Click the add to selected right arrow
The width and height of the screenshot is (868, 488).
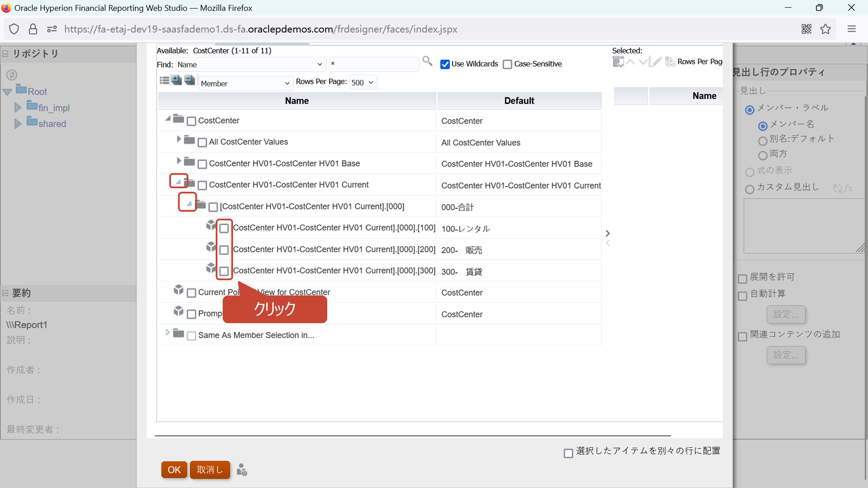(608, 233)
